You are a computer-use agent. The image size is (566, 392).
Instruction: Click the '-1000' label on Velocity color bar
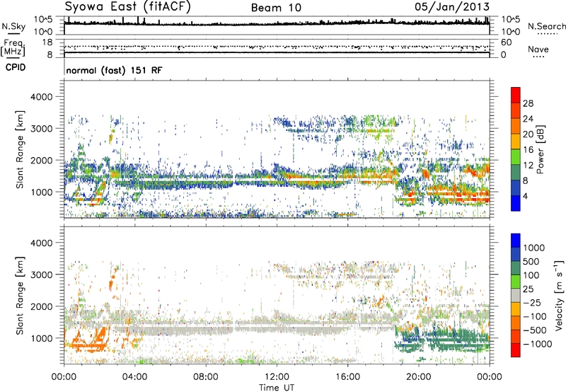pyautogui.click(x=537, y=344)
